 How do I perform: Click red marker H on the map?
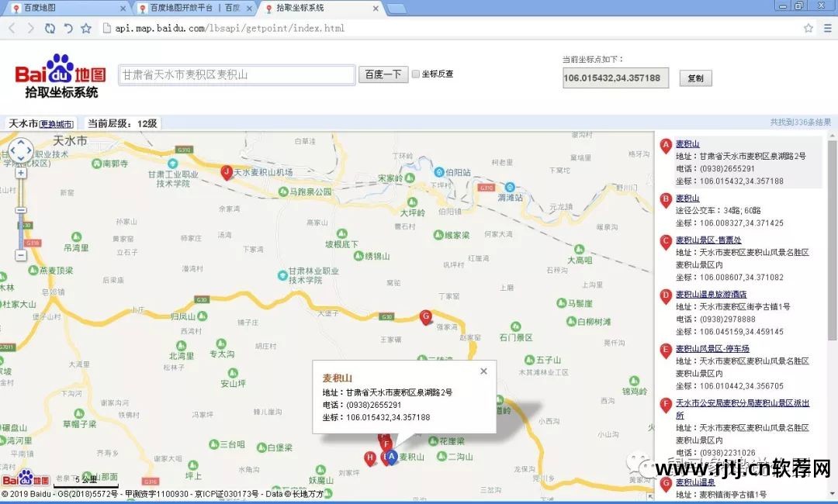[x=370, y=458]
